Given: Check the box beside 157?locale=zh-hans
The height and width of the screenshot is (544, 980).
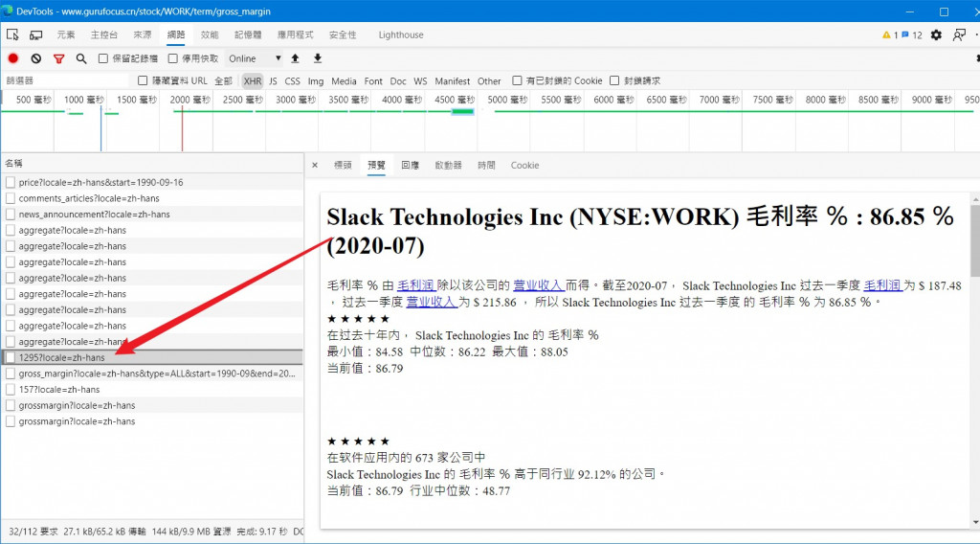Looking at the screenshot, I should (x=11, y=390).
